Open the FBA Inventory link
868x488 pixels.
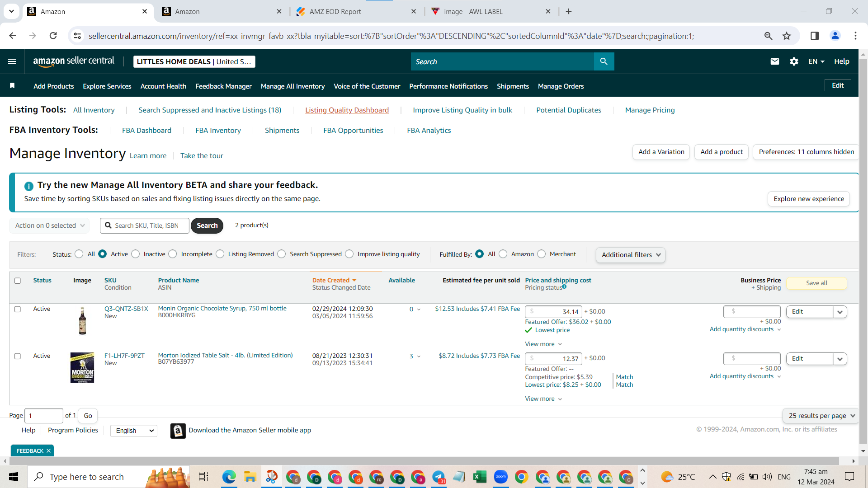click(x=218, y=131)
